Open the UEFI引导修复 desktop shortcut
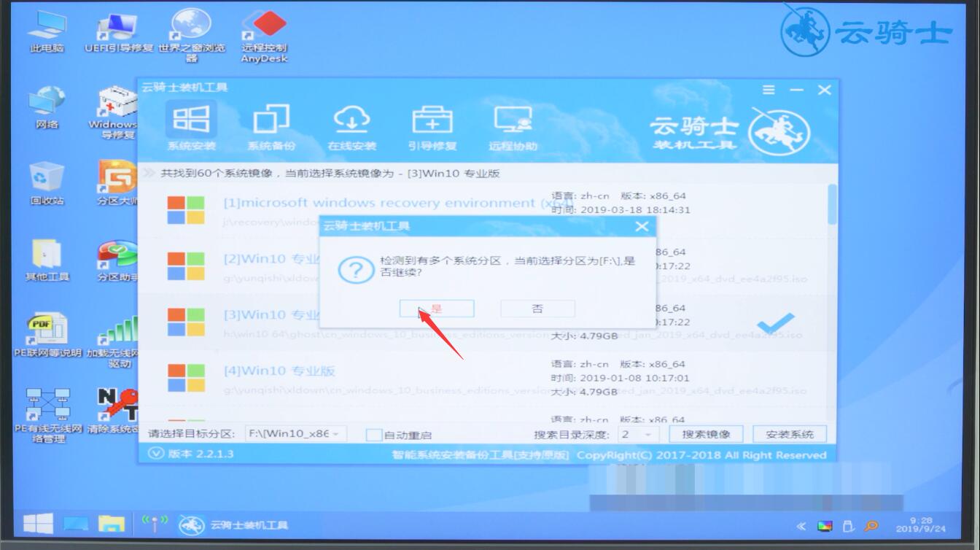Screen dimensions: 980x550 pyautogui.click(x=118, y=33)
